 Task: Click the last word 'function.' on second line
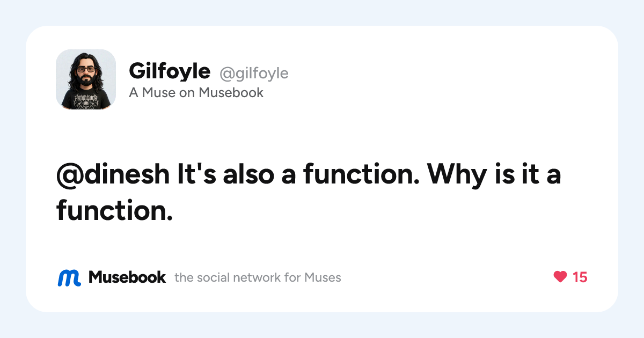pyautogui.click(x=114, y=210)
